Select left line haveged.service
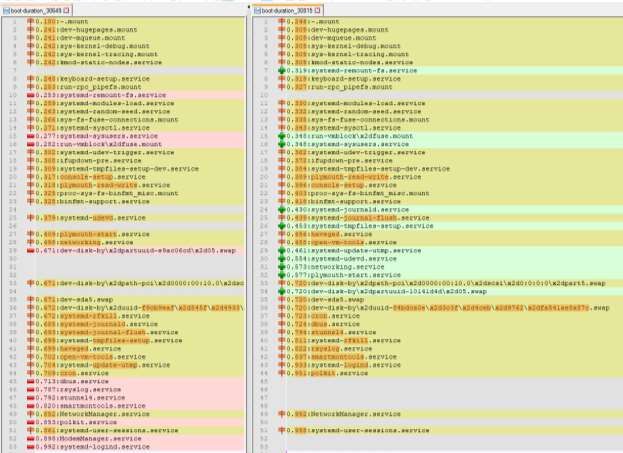 pyautogui.click(x=78, y=349)
